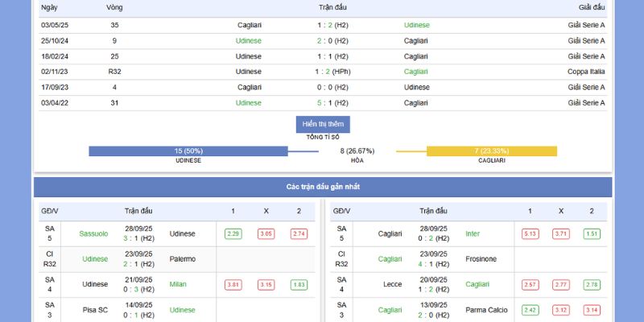Viewport: 644px width, 322px height.
Task: Select the 5.13 odds box for Cagliari
Action: click(530, 233)
